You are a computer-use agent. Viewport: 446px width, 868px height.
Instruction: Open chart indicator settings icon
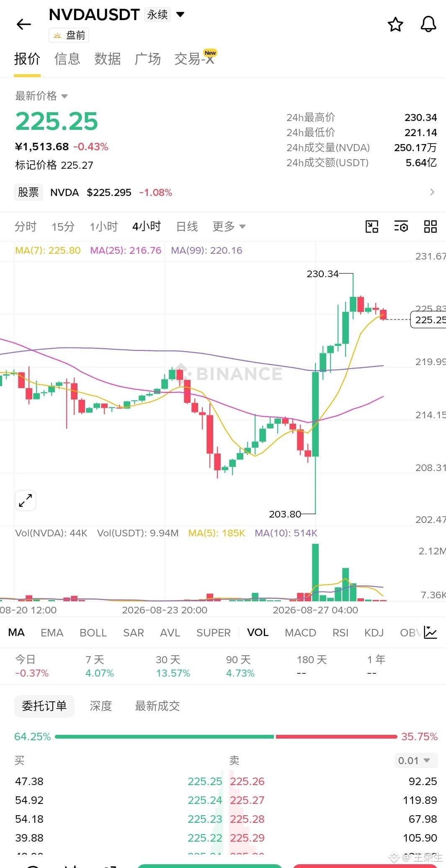401,227
